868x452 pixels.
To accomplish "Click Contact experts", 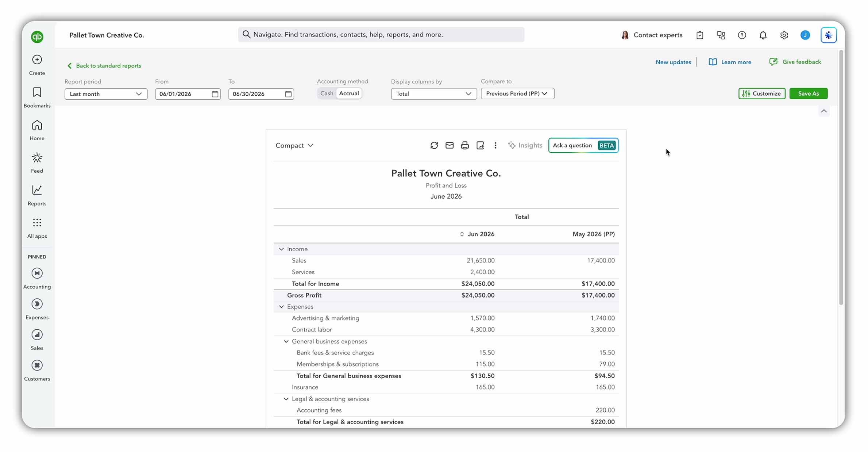I will click(652, 35).
